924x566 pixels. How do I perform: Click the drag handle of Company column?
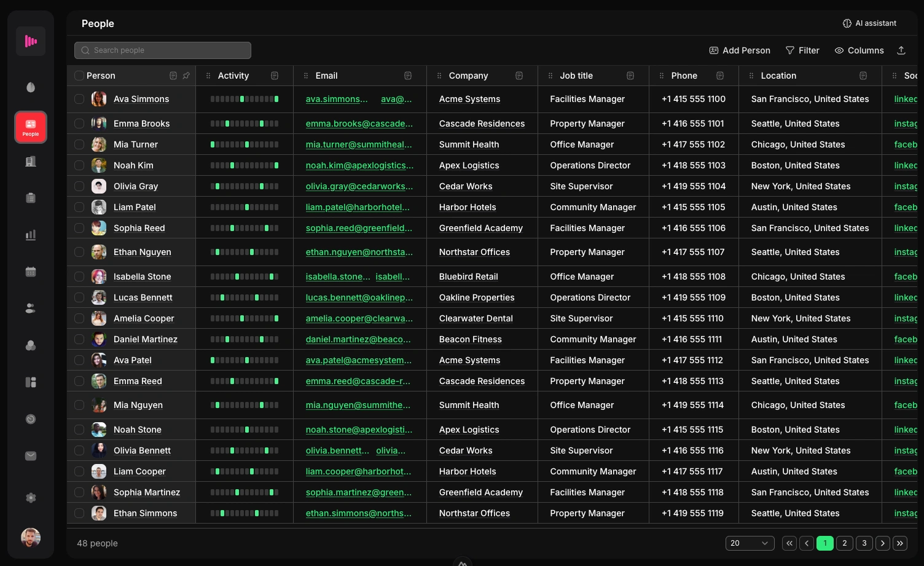point(439,76)
